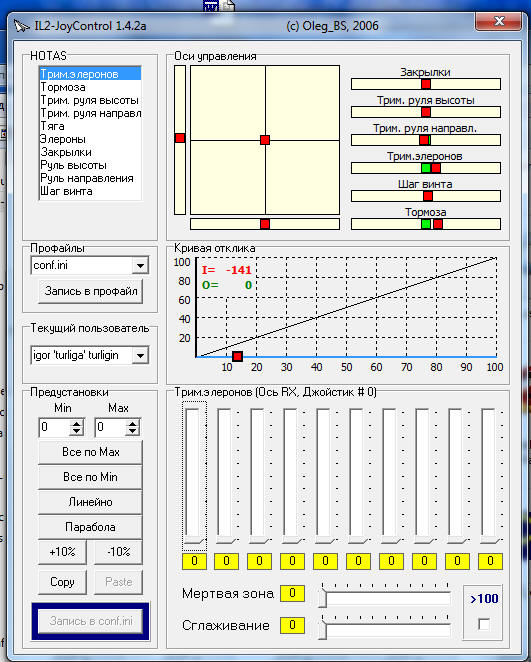Image resolution: width=531 pixels, height=662 pixels.
Task: Click the Линейно preset button
Action: point(90,502)
